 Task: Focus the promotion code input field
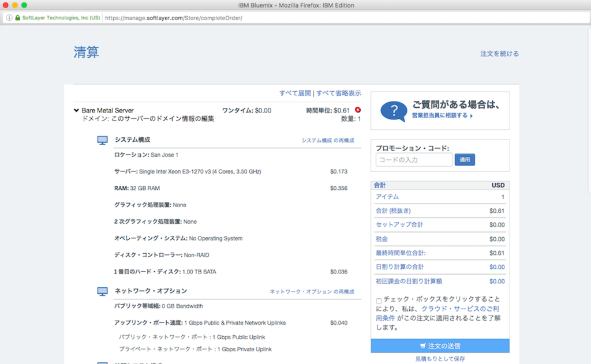[414, 160]
